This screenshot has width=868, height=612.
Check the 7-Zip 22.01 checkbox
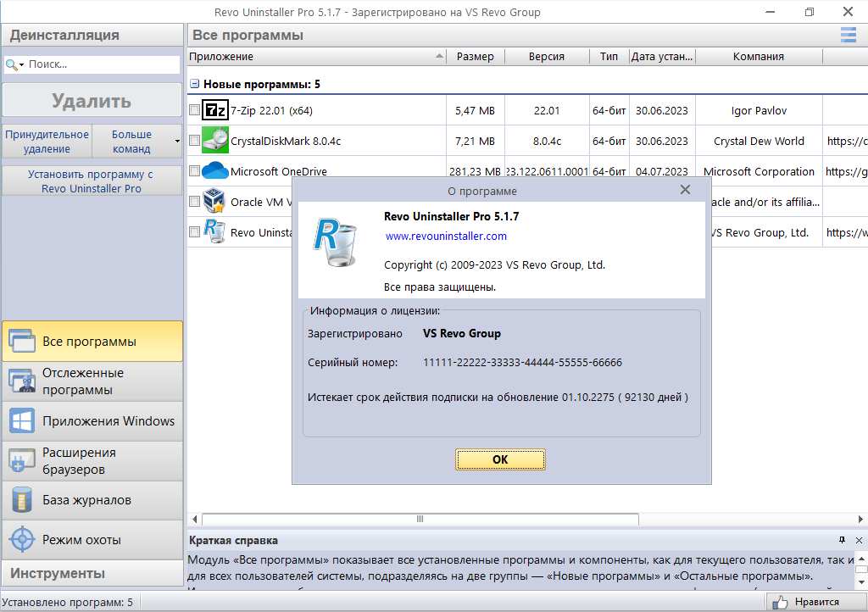point(194,109)
